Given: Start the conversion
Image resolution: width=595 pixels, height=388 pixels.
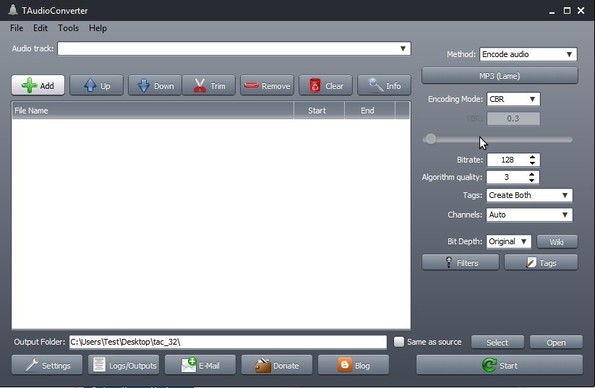Looking at the screenshot, I should [x=499, y=365].
